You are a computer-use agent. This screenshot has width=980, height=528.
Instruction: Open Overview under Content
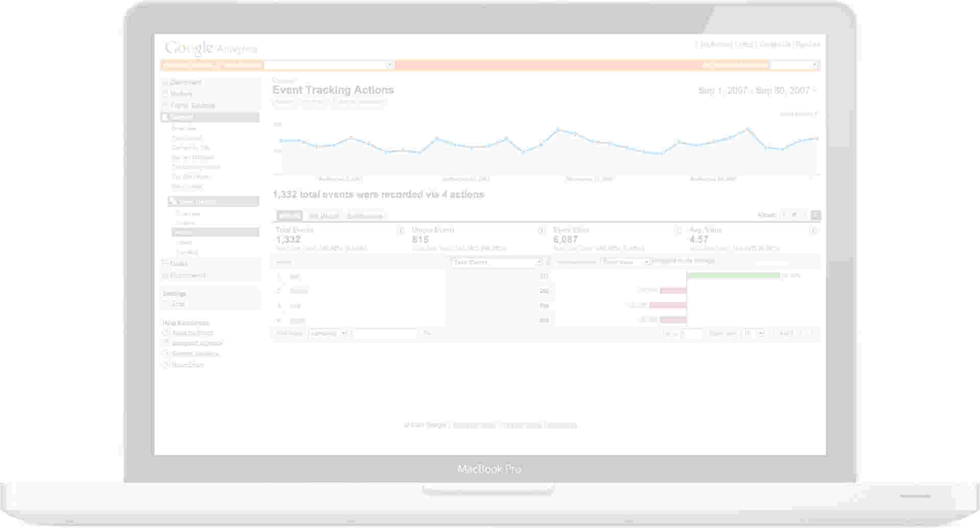pyautogui.click(x=183, y=129)
